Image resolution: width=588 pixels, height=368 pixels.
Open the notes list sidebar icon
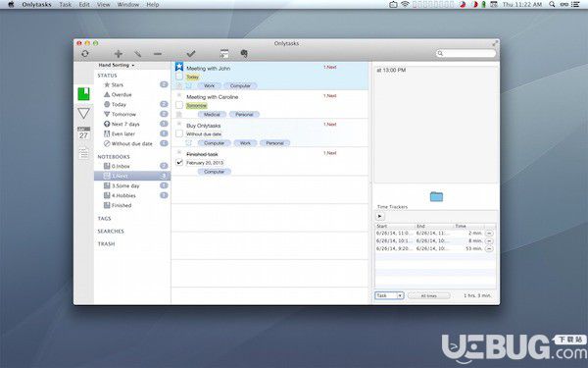[x=83, y=153]
